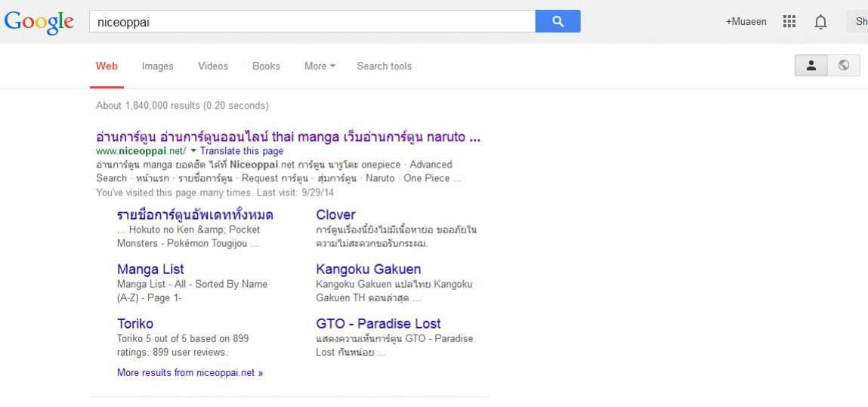Open the Manga List sitelink
The image size is (868, 407).
point(150,270)
